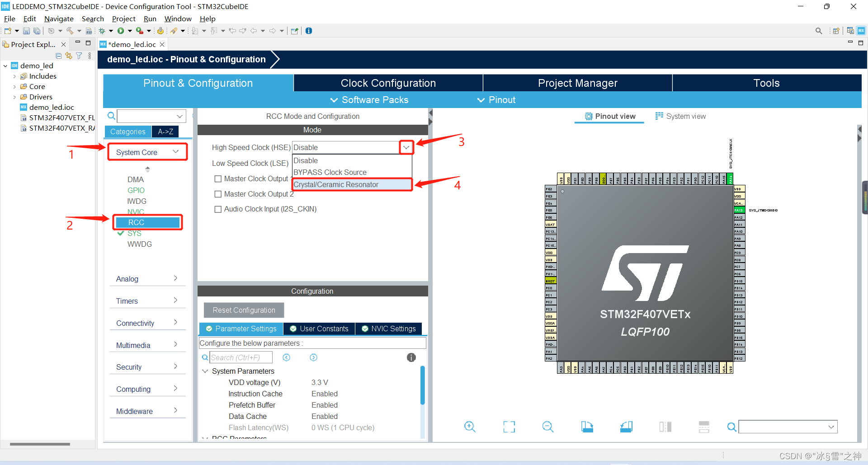Select DMA in System Core list
The image size is (868, 465).
pos(136,179)
